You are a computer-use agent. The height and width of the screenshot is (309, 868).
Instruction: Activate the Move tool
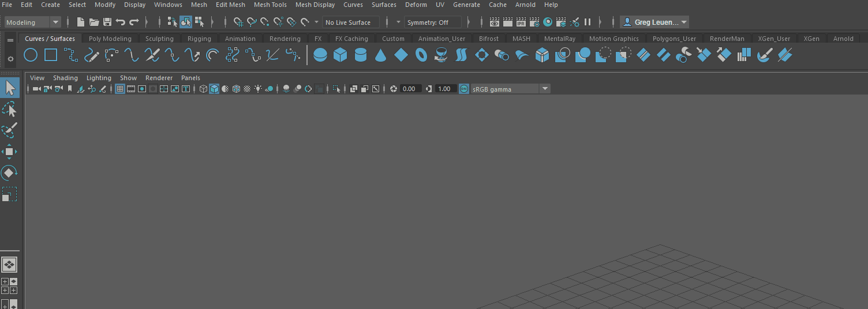[10, 152]
